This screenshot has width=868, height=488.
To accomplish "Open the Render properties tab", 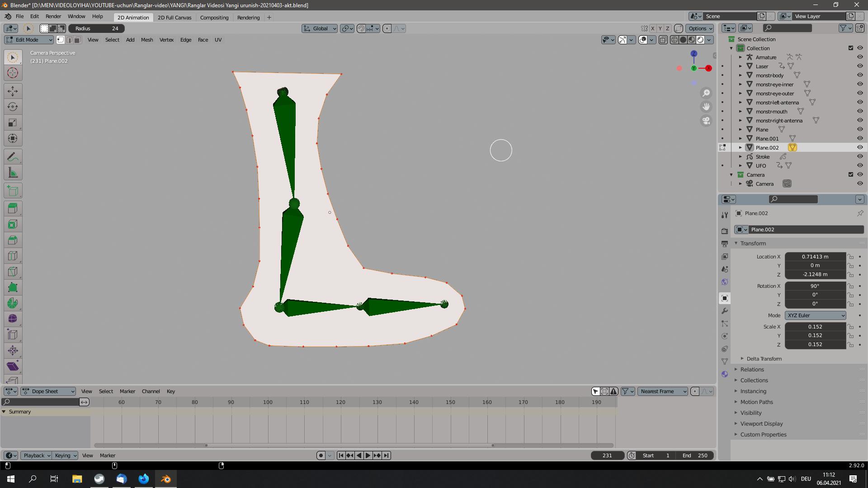I will point(725,231).
